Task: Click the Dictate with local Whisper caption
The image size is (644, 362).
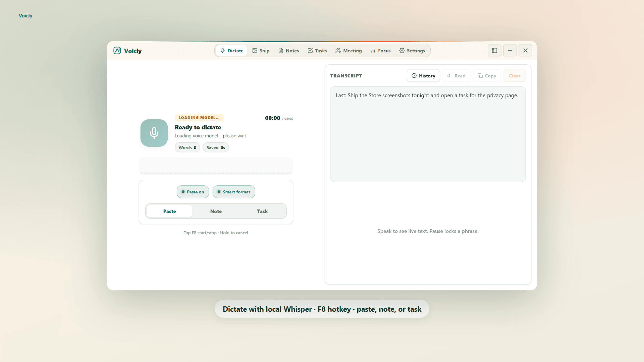Action: click(x=322, y=309)
